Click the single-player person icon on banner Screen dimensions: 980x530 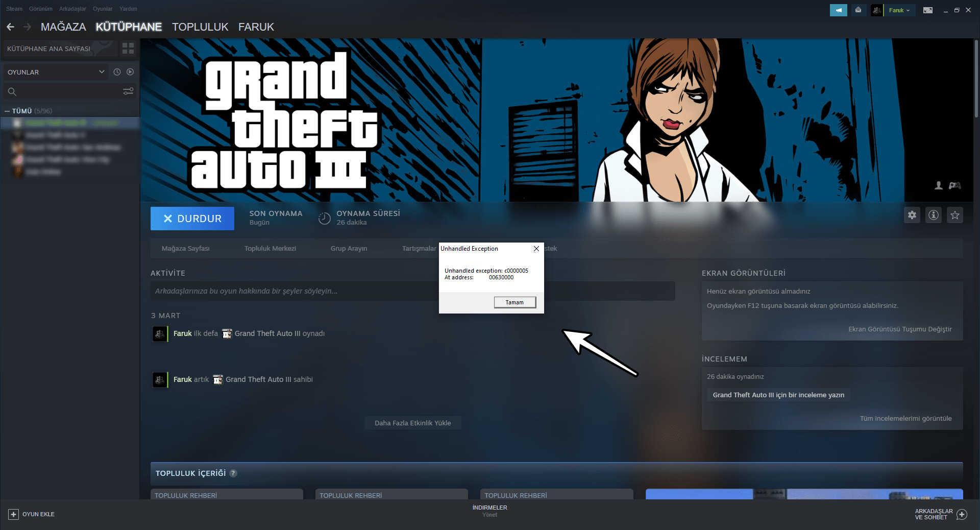point(939,185)
